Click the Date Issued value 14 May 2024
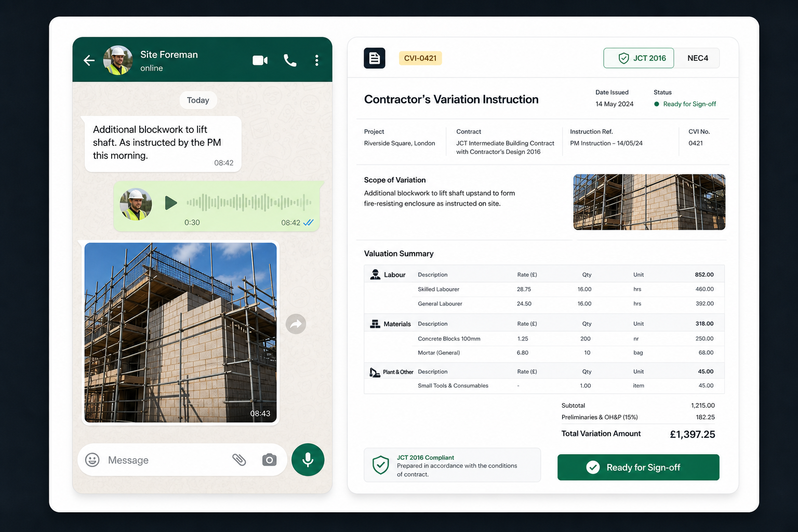The height and width of the screenshot is (532, 798). point(614,104)
